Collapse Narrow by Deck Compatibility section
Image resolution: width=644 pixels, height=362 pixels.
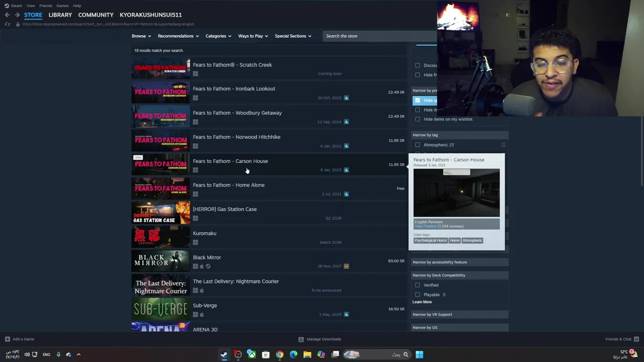click(x=460, y=275)
